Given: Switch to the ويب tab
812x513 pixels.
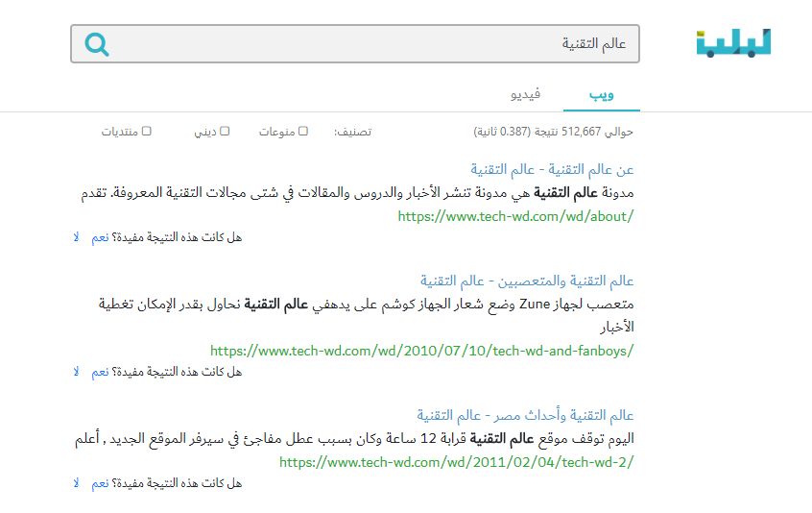Looking at the screenshot, I should point(602,94).
